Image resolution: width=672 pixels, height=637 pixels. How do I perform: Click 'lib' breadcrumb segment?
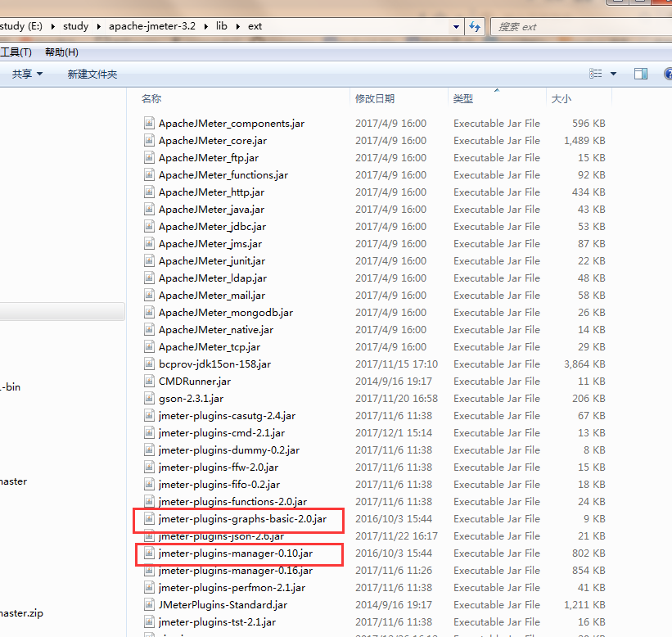[x=222, y=26]
